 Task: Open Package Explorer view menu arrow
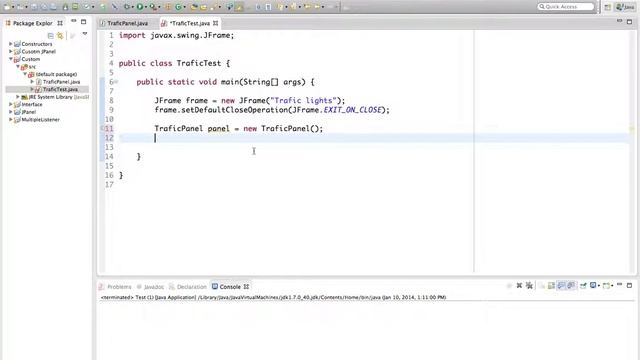(x=84, y=34)
